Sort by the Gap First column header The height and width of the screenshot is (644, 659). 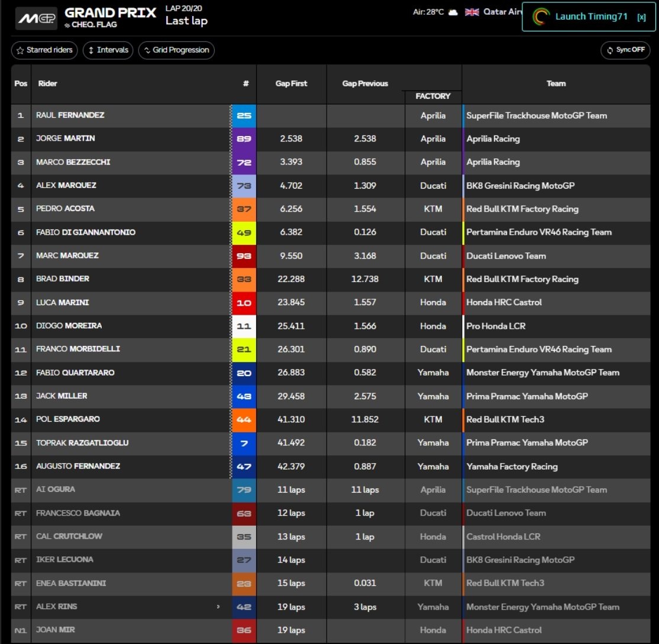pyautogui.click(x=291, y=83)
